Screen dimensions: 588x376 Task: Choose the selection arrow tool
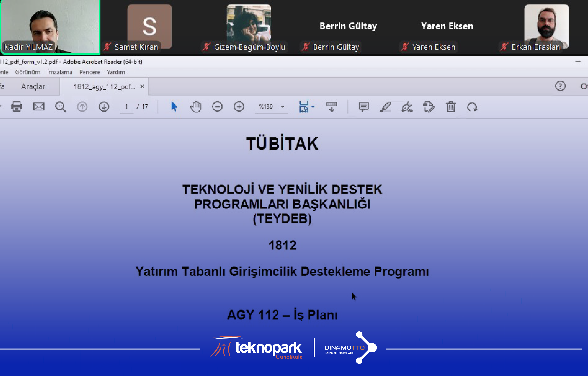point(174,107)
